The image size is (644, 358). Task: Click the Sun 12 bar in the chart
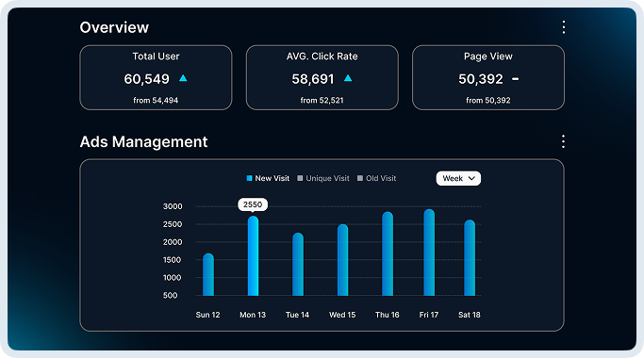point(208,274)
